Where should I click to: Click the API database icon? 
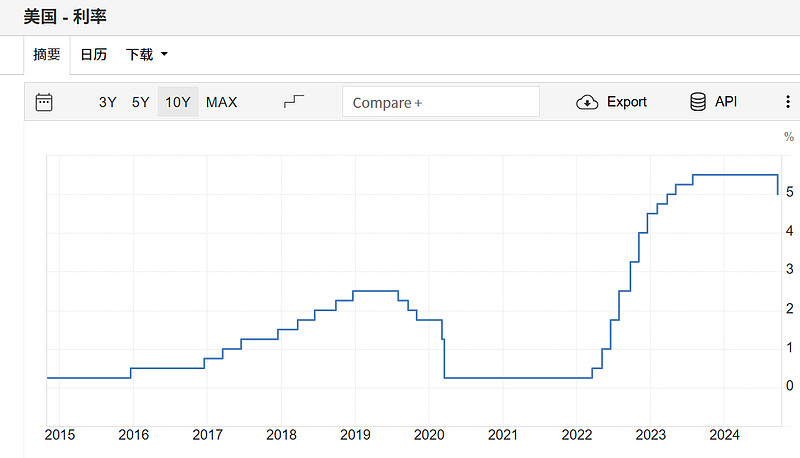pos(698,101)
